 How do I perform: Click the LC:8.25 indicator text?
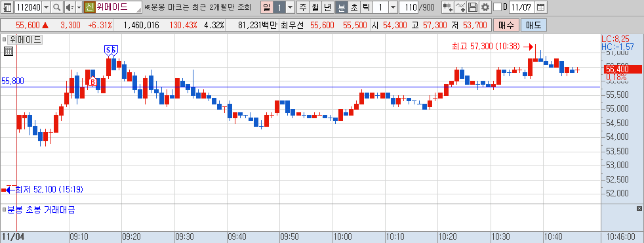(615, 39)
